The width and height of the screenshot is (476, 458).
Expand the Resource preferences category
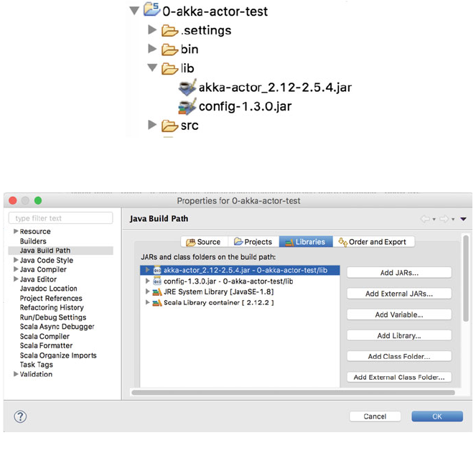point(16,231)
